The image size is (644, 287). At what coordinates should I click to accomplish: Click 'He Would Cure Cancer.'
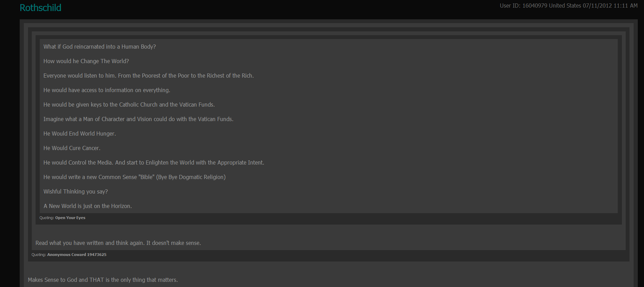coord(72,148)
